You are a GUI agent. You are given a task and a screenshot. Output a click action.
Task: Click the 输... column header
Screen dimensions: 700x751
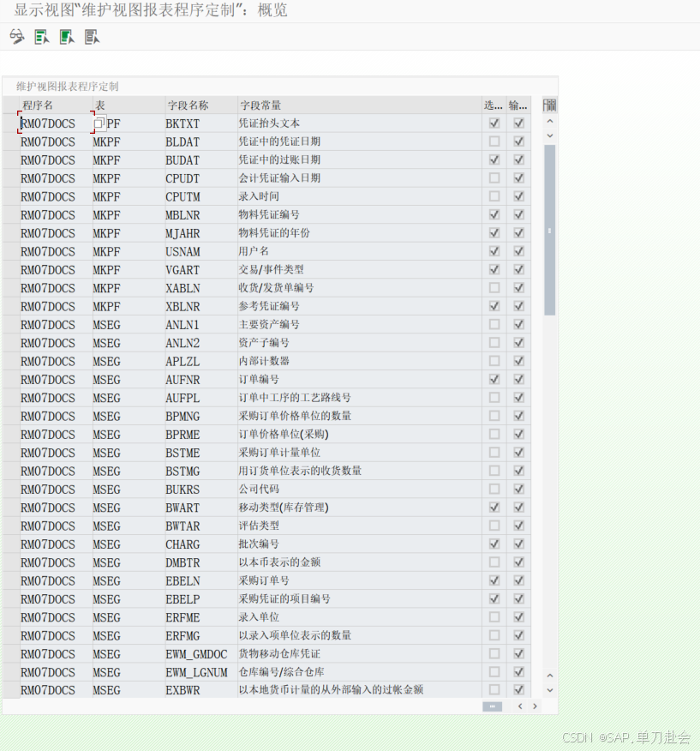[x=518, y=105]
